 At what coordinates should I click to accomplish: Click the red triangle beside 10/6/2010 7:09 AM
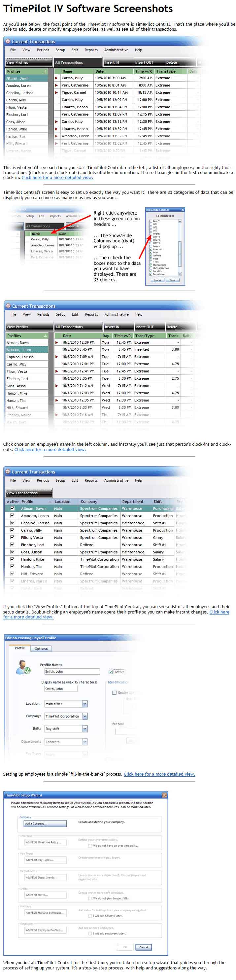[57, 357]
